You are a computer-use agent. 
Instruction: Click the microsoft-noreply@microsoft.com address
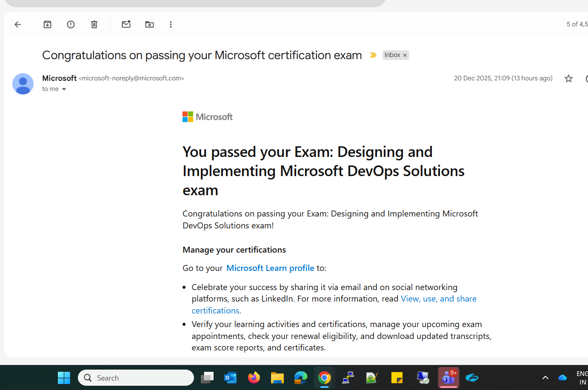coord(131,78)
